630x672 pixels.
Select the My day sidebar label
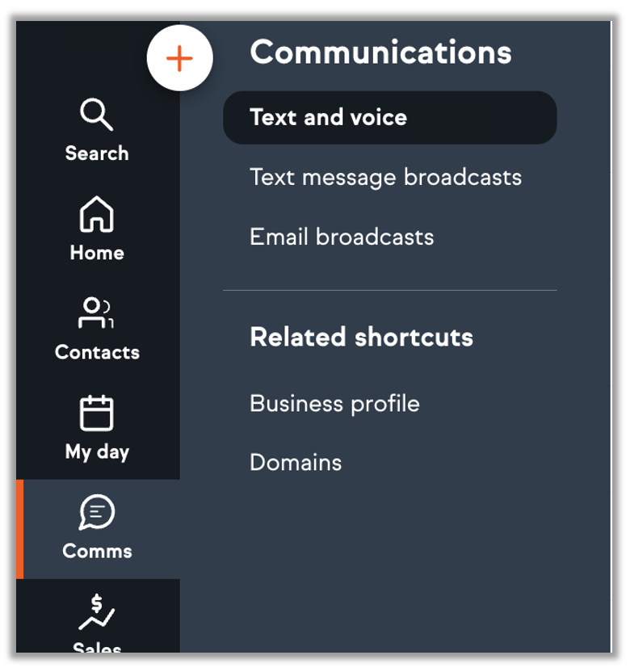click(97, 452)
